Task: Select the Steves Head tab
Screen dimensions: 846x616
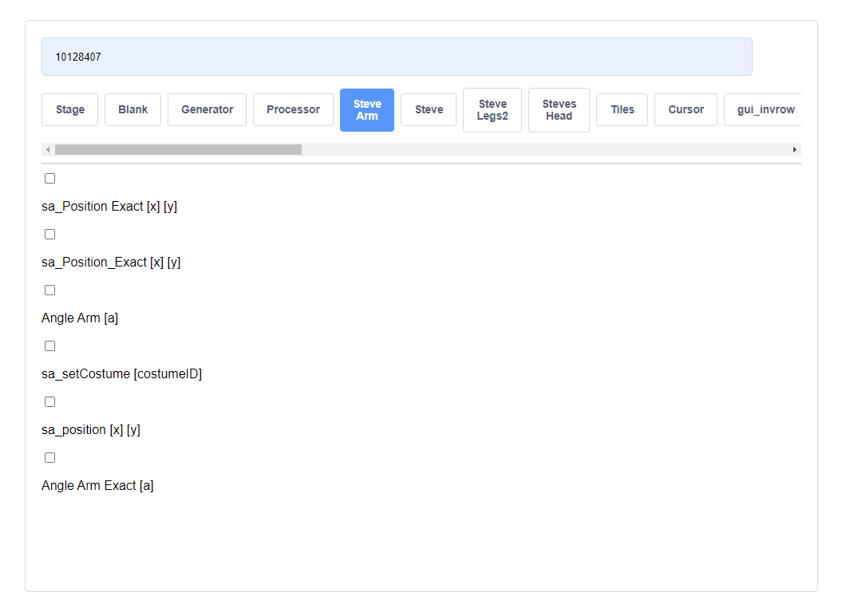Action: [559, 109]
